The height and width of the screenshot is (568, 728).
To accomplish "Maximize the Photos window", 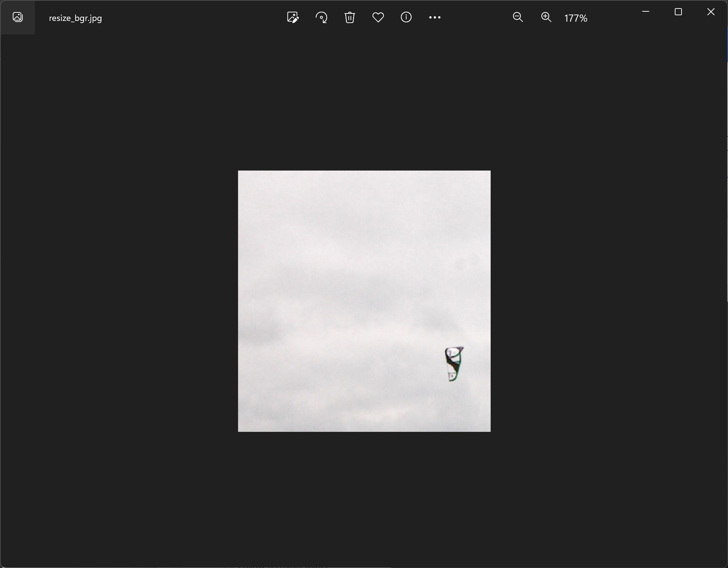I will 678,12.
